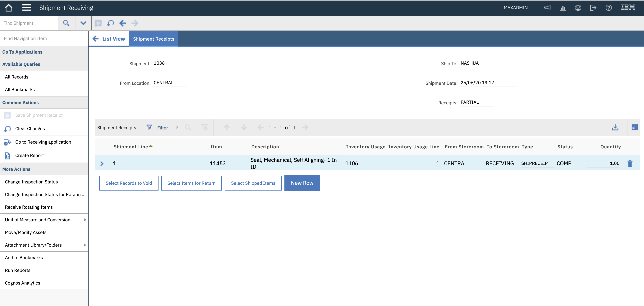Image resolution: width=644 pixels, height=306 pixels.
Task: Open the hamburger navigation menu
Action: point(26,8)
